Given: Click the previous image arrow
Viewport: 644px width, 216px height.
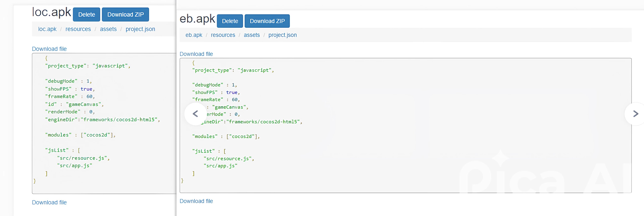Looking at the screenshot, I should click(x=195, y=114).
